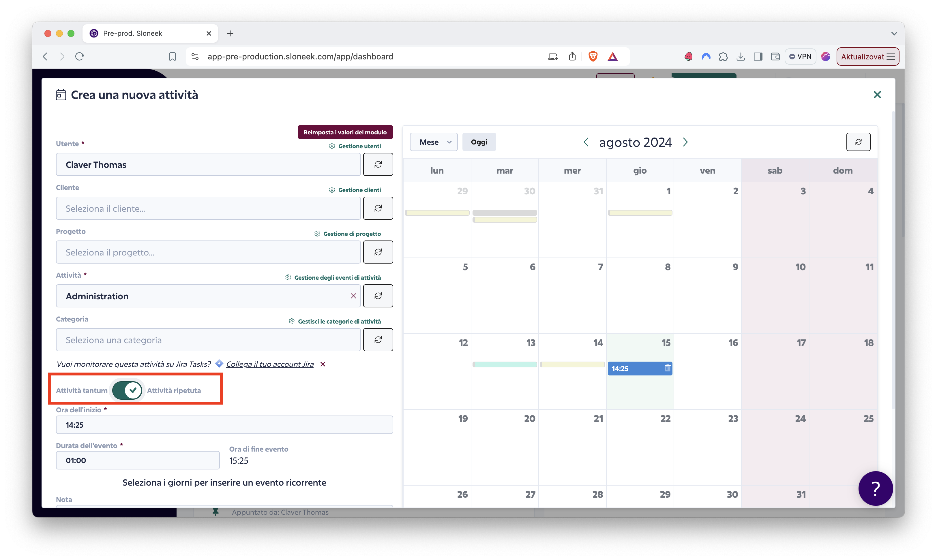937x560 pixels.
Task: Go to previous month in calendar
Action: coord(586,142)
